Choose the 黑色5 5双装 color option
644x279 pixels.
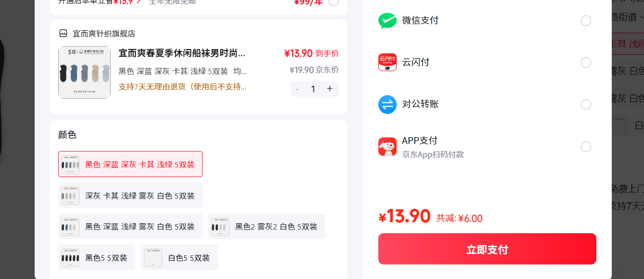pos(97,257)
